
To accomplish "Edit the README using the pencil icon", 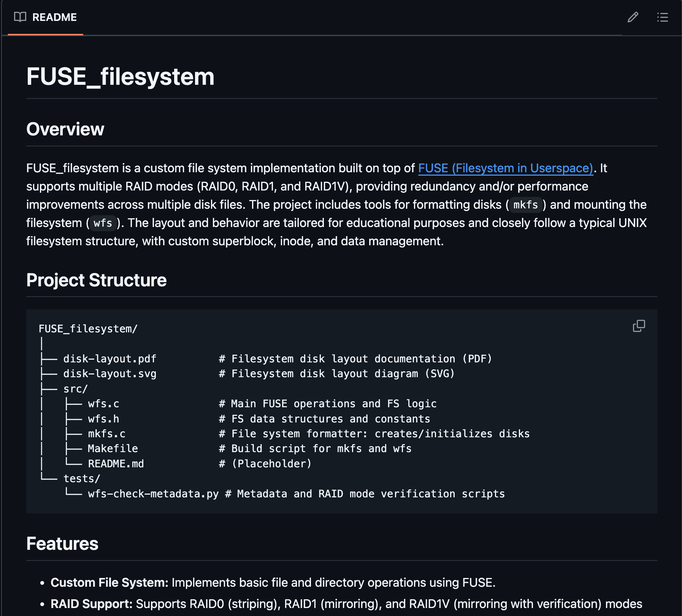I will click(x=633, y=17).
